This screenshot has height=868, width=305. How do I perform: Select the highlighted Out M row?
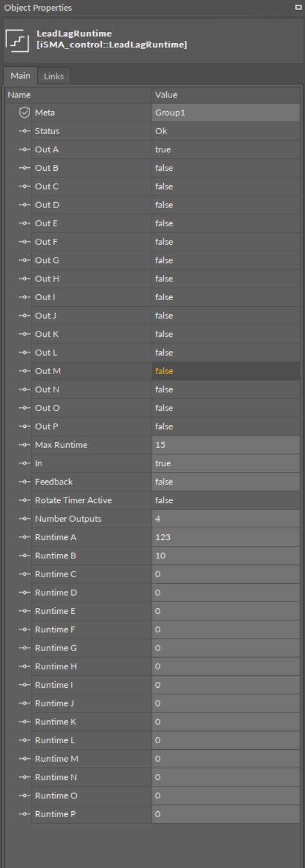[x=152, y=371]
